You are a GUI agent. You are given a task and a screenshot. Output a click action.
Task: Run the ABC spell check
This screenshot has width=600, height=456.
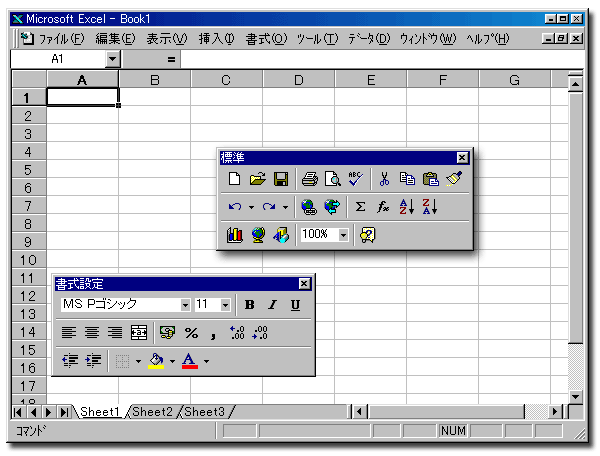[x=355, y=179]
